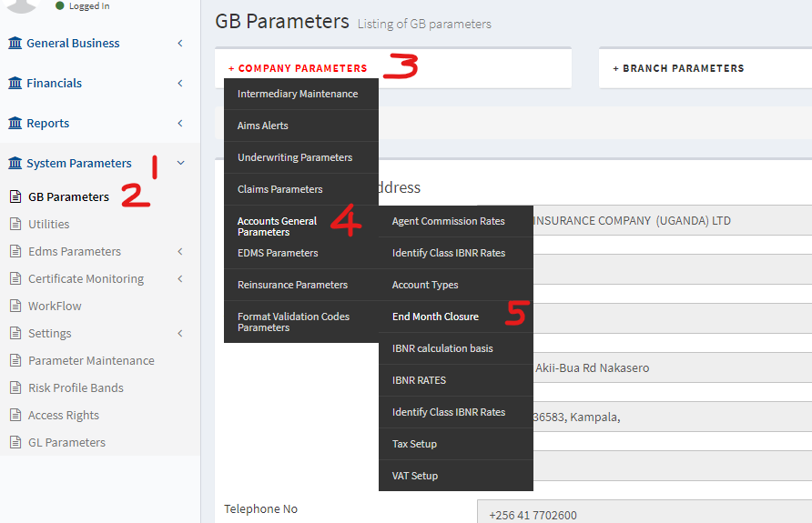
Task: Expand the Certificate Monitoring chevron
Action: (x=180, y=278)
